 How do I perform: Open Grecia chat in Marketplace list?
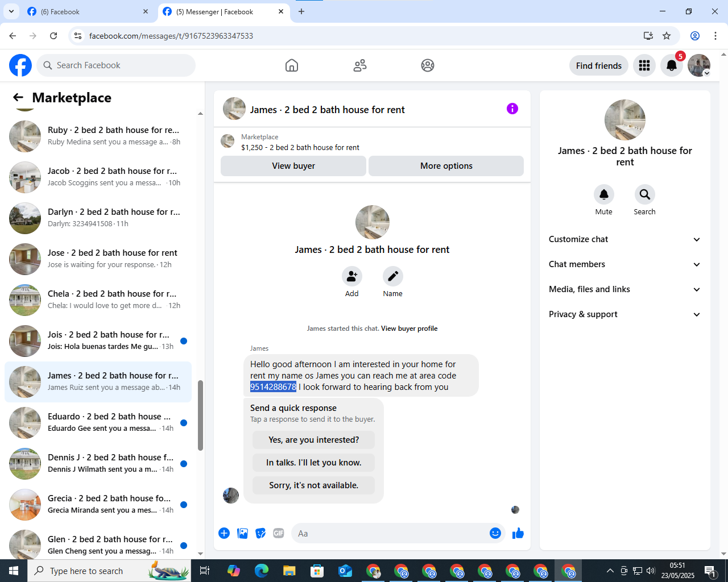pos(98,505)
